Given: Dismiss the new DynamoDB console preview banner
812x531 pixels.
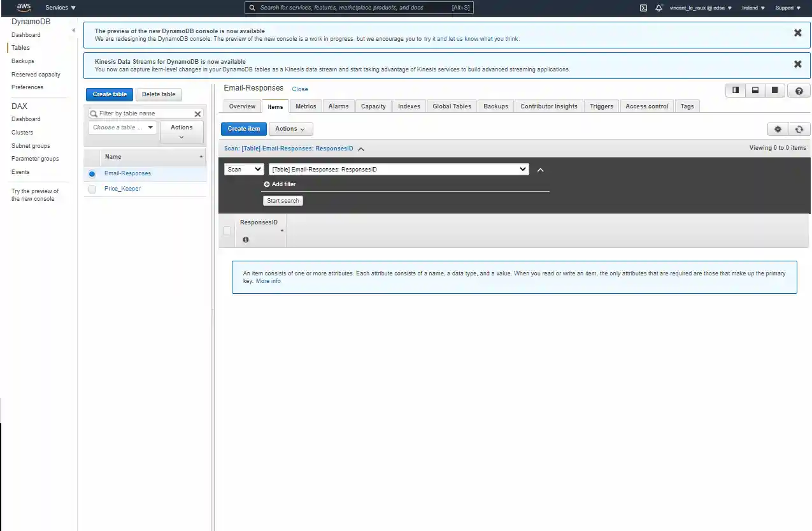Looking at the screenshot, I should [x=797, y=33].
